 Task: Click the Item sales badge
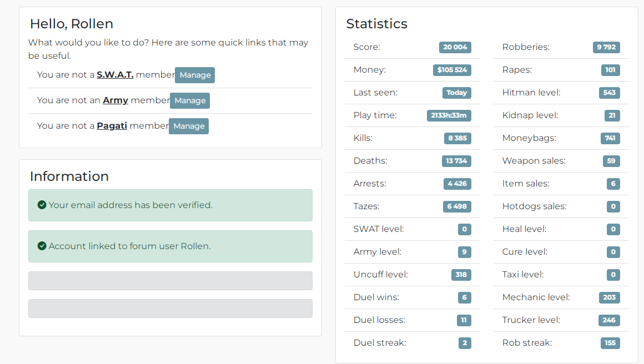(x=613, y=184)
